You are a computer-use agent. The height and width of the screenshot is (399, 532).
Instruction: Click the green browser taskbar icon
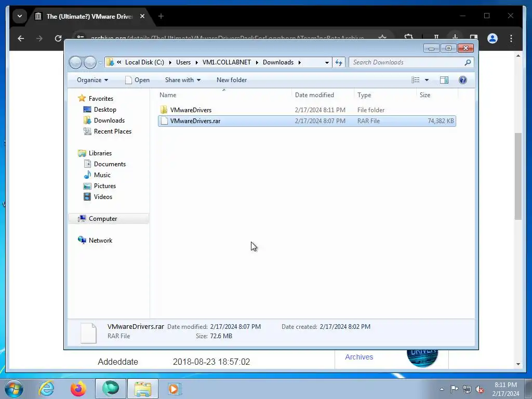111,389
